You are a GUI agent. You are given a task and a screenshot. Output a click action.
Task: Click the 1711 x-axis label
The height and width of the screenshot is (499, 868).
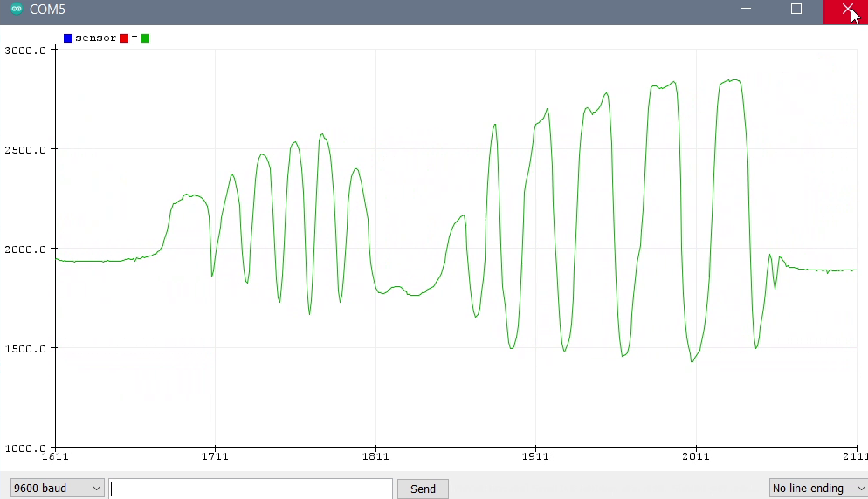pos(216,456)
